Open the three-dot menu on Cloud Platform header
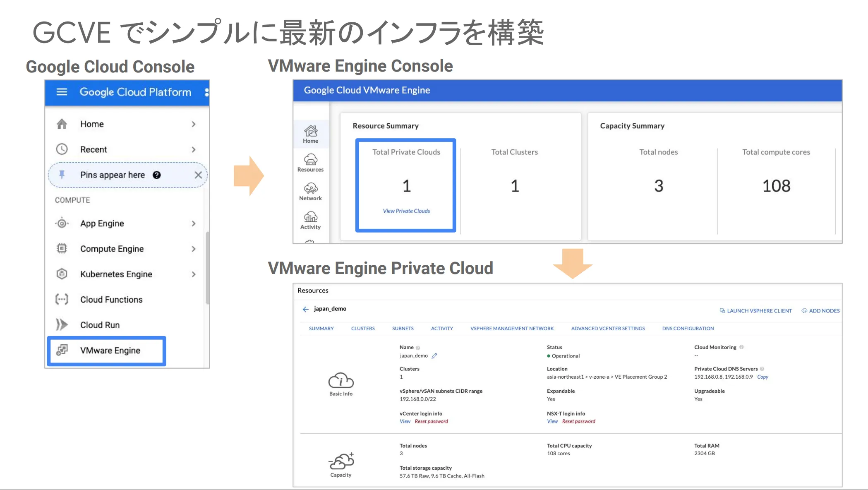 [206, 92]
